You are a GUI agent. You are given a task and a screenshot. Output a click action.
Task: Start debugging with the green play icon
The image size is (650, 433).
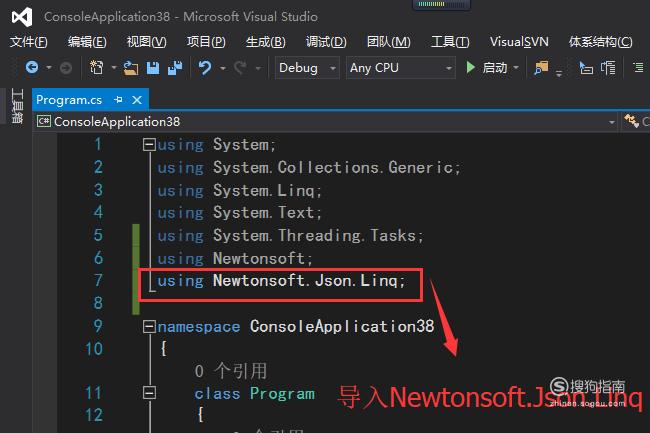[x=470, y=67]
